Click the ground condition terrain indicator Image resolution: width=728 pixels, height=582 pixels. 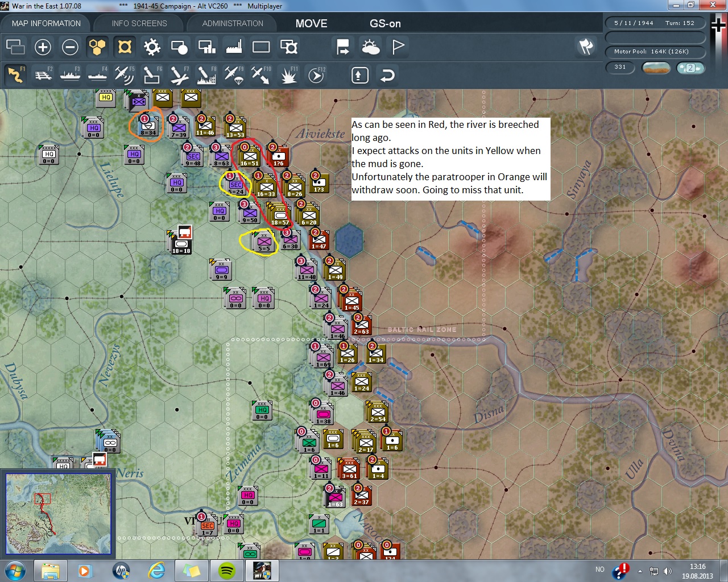pos(656,68)
